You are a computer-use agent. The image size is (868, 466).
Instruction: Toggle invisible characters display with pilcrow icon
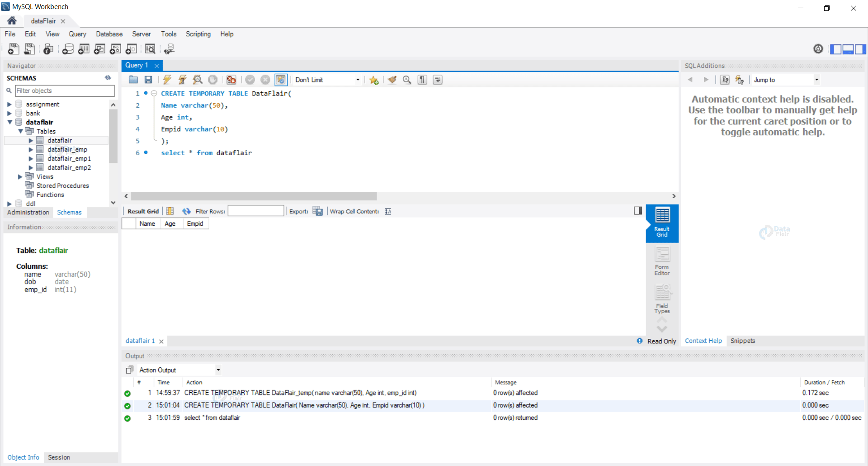[422, 80]
